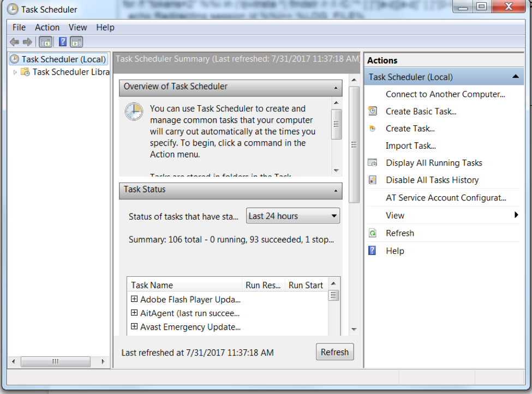Expand the Avast Emergency Update task entry
532x394 pixels.
coord(134,326)
